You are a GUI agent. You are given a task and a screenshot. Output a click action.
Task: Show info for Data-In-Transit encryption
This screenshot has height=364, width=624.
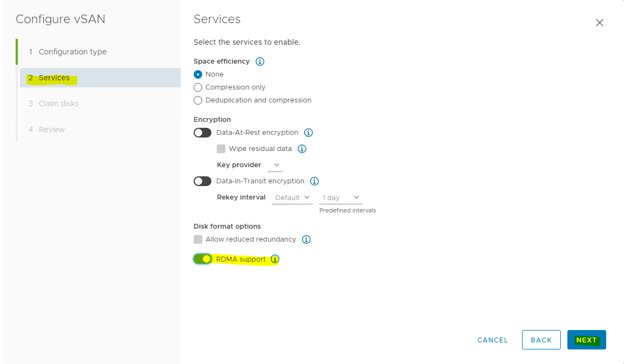tap(314, 181)
